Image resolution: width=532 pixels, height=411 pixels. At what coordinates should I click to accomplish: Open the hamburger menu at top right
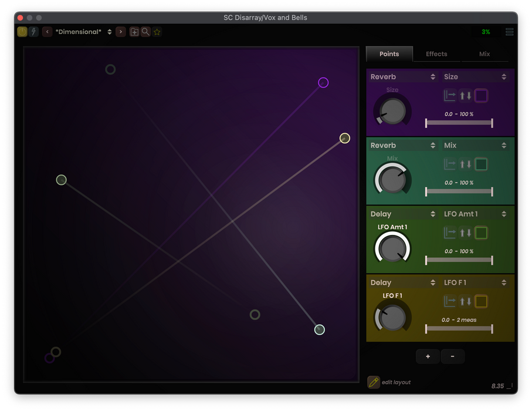tap(509, 32)
